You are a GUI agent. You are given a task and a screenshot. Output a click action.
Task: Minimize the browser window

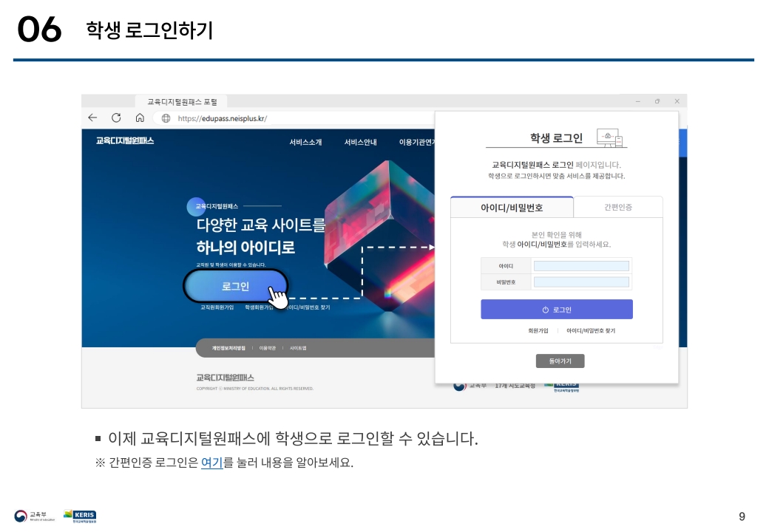637,101
